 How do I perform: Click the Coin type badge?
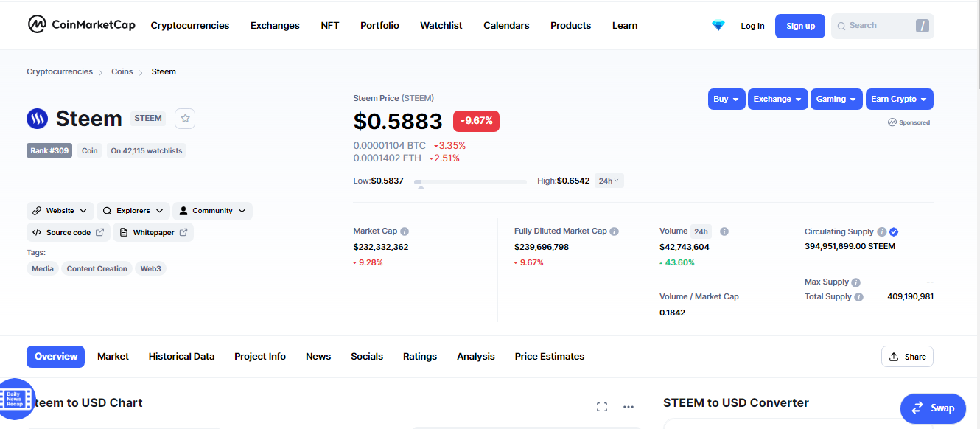(x=90, y=150)
